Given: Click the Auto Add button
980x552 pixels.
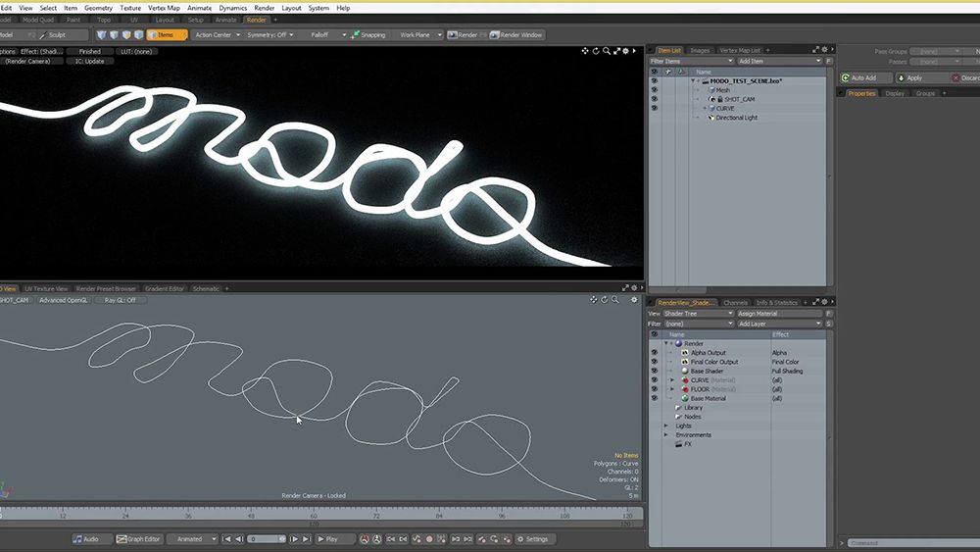Looking at the screenshot, I should [865, 78].
